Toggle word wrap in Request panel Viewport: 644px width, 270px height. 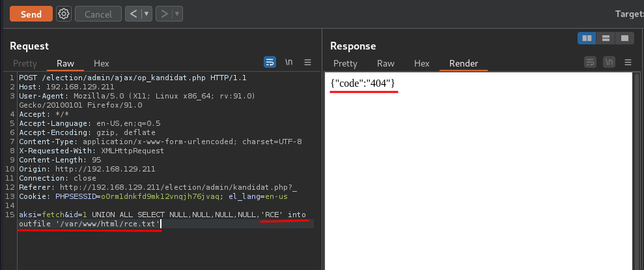(x=270, y=63)
